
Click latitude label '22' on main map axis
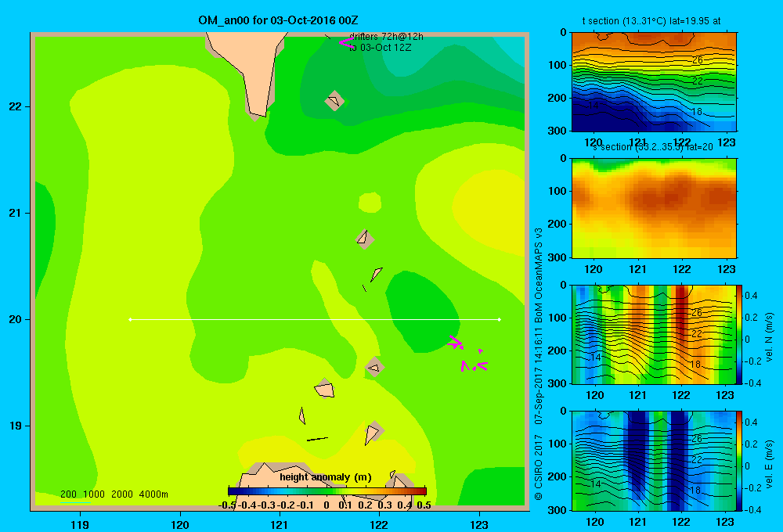point(16,106)
